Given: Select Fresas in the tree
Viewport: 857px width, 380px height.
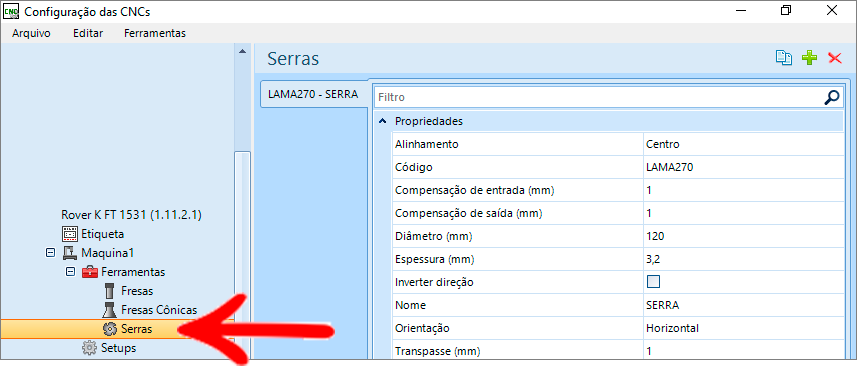Looking at the screenshot, I should tap(137, 291).
